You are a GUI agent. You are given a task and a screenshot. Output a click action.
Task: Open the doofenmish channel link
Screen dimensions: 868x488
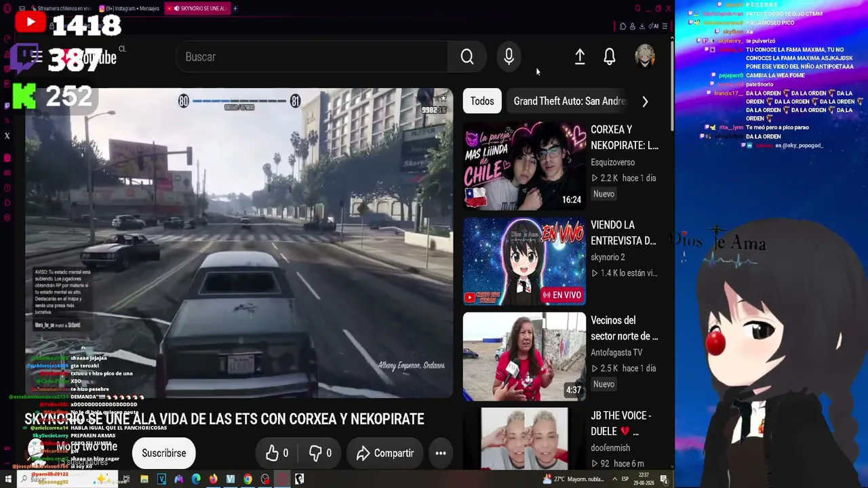coord(610,448)
